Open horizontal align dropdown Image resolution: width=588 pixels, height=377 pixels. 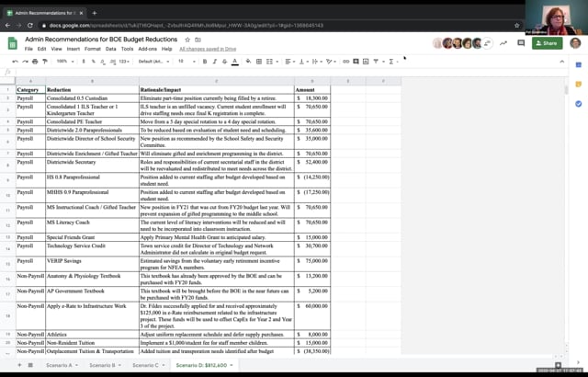tap(290, 62)
